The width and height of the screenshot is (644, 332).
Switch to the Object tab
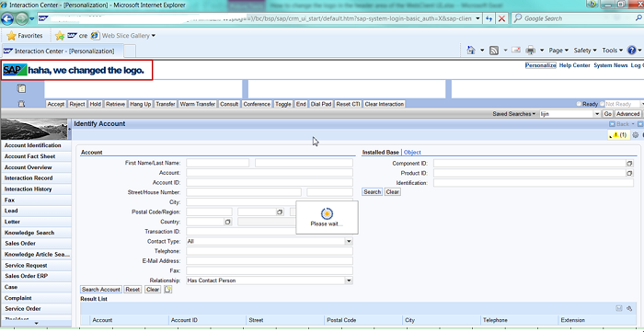[x=412, y=153]
